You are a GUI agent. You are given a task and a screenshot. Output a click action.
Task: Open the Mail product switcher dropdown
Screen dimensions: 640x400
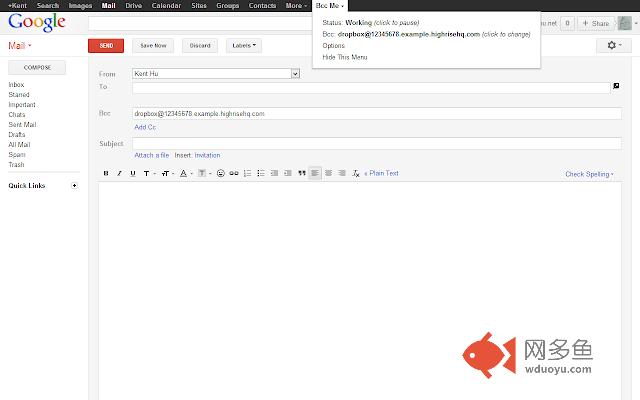point(20,46)
